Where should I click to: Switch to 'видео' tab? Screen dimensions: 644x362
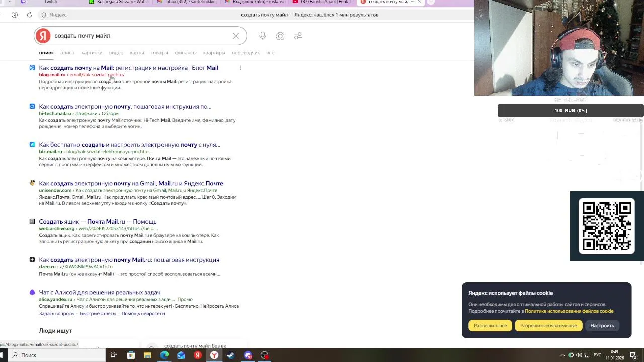(x=116, y=53)
